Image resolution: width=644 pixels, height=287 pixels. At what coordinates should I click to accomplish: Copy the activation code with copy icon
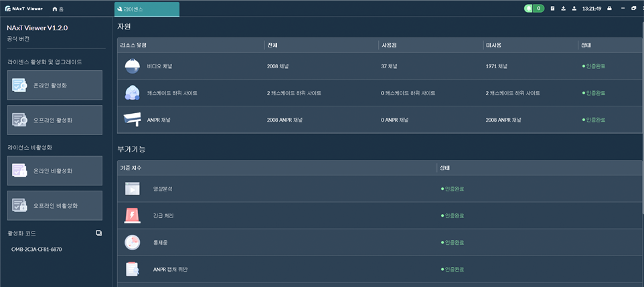(x=98, y=233)
